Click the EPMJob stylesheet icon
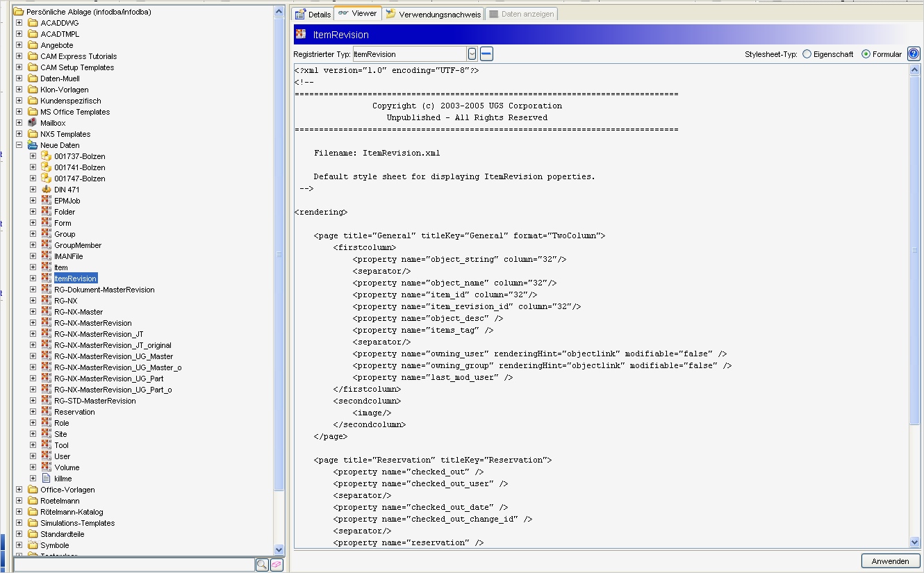 (47, 201)
